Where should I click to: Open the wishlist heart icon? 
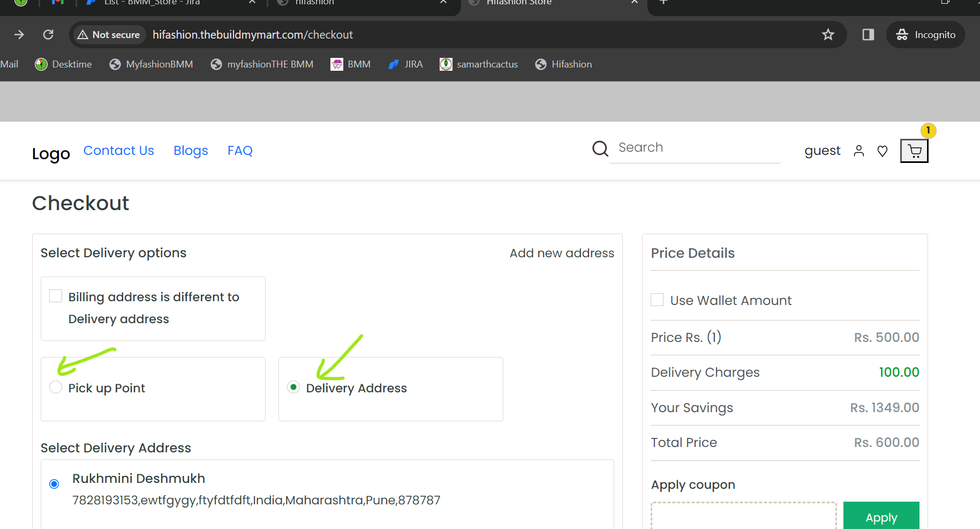pos(883,151)
